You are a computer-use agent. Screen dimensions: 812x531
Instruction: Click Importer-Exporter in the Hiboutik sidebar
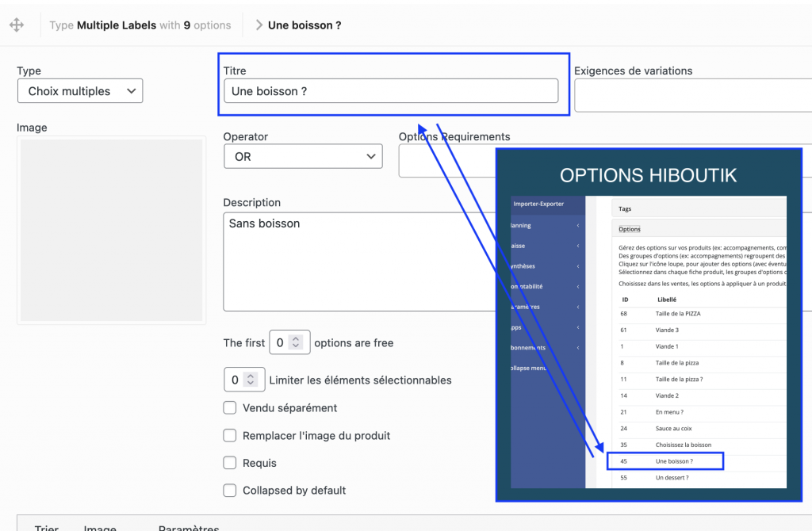click(538, 204)
